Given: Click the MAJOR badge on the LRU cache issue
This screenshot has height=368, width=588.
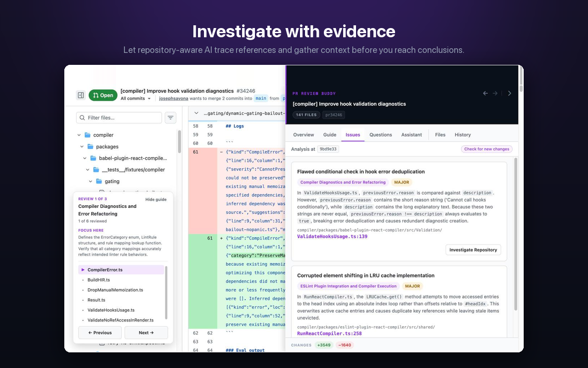Looking at the screenshot, I should 413,286.
